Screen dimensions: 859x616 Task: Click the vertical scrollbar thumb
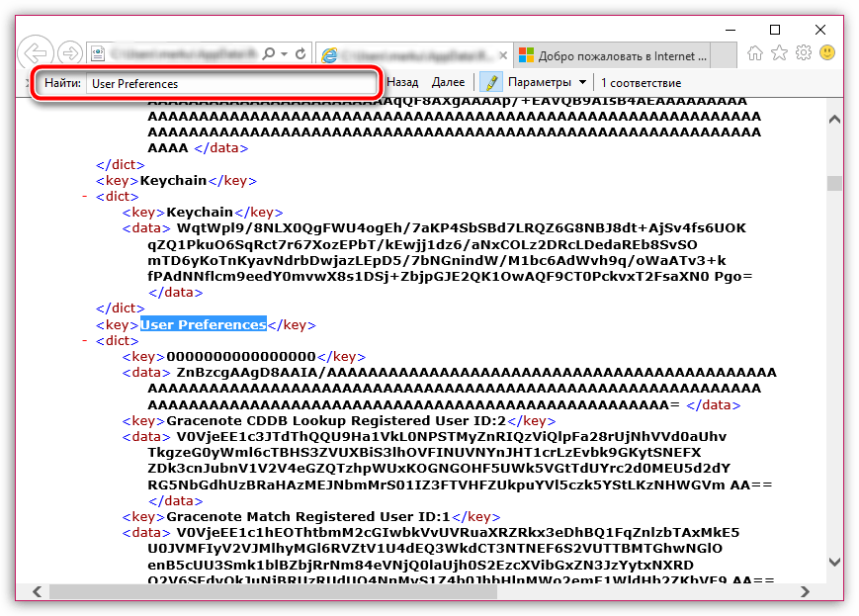(x=834, y=184)
